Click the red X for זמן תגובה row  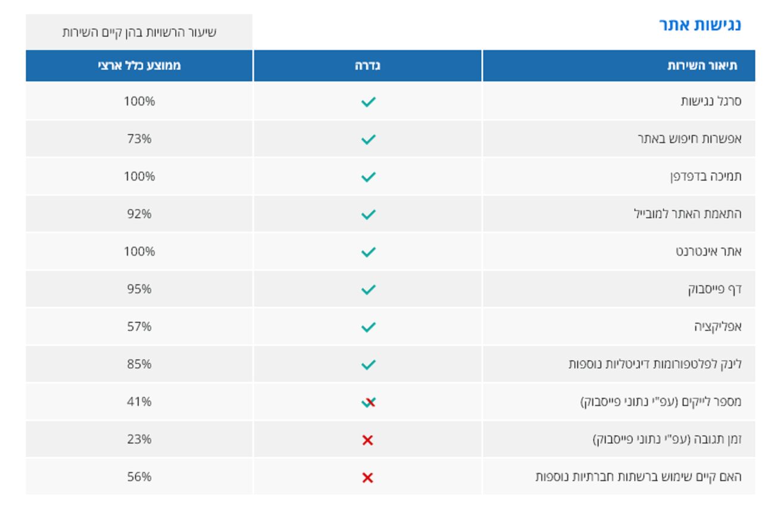point(367,440)
